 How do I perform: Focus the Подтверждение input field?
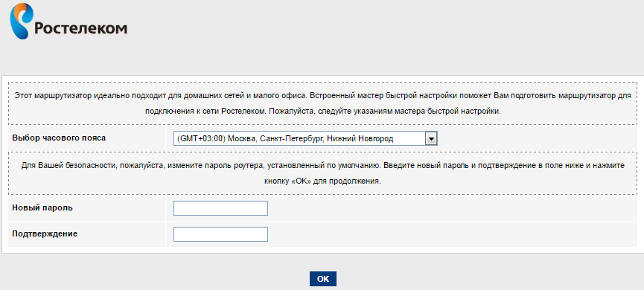220,234
